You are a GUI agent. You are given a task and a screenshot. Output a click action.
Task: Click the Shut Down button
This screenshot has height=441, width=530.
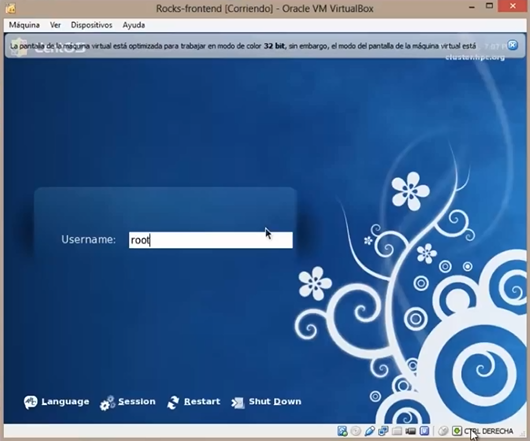(266, 402)
